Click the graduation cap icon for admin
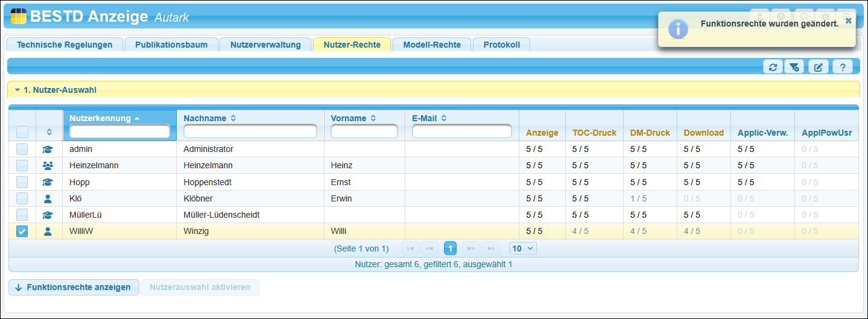The height and width of the screenshot is (319, 868). coord(48,149)
